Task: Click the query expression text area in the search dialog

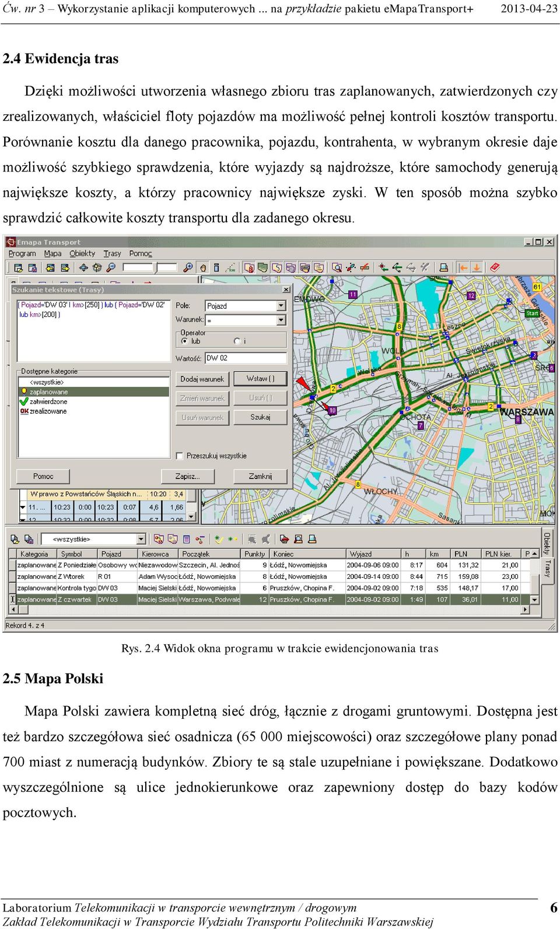Action: click(93, 330)
